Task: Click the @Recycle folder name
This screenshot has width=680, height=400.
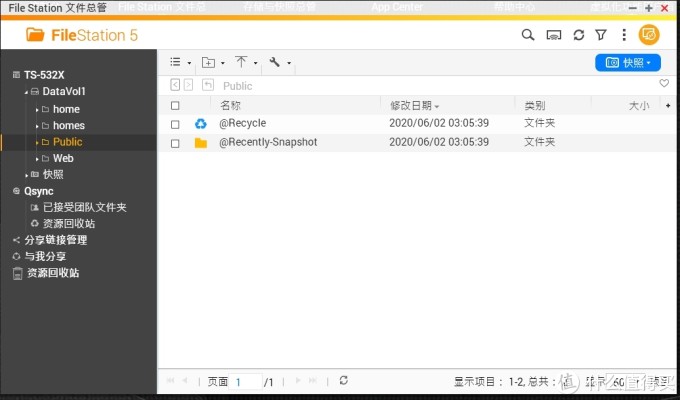Action: tap(242, 123)
